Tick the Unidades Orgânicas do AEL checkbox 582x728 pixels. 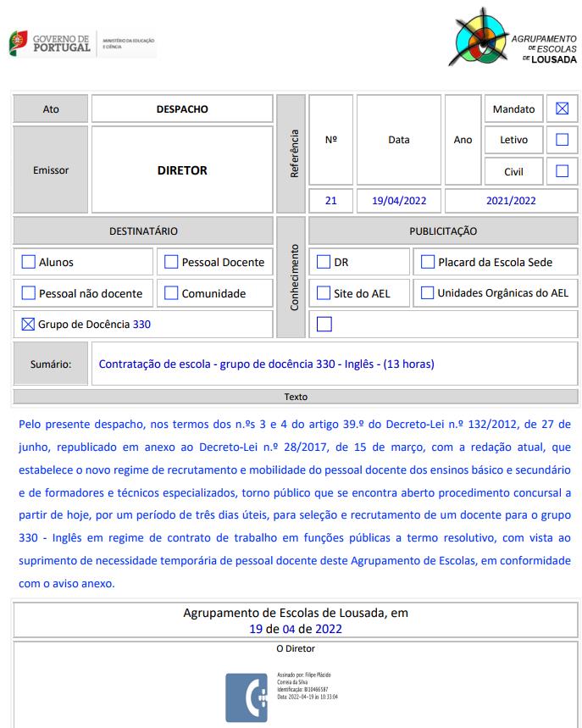tap(427, 293)
